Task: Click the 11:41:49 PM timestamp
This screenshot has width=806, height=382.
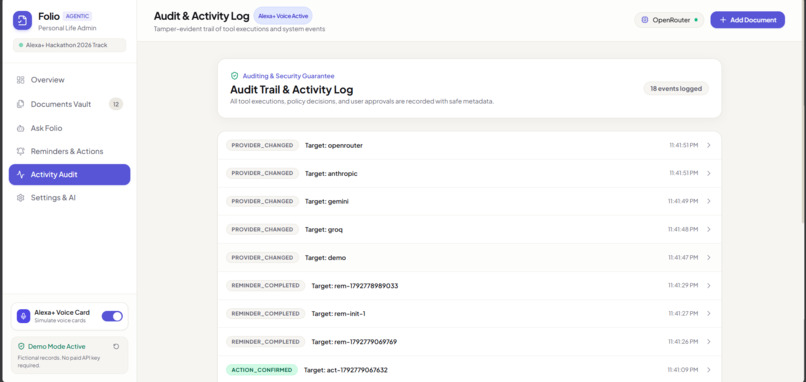Action: tap(683, 202)
